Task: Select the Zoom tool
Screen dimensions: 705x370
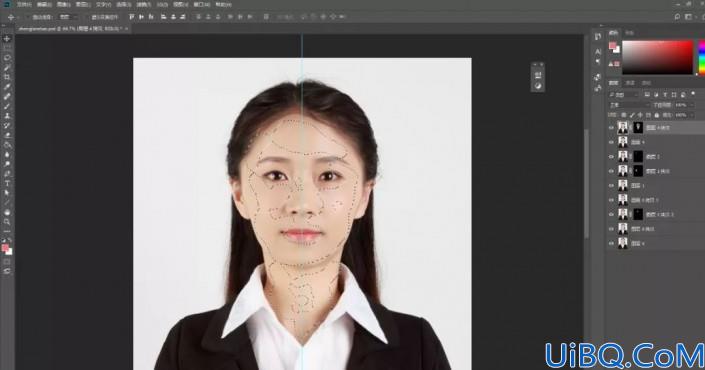Action: (x=7, y=222)
